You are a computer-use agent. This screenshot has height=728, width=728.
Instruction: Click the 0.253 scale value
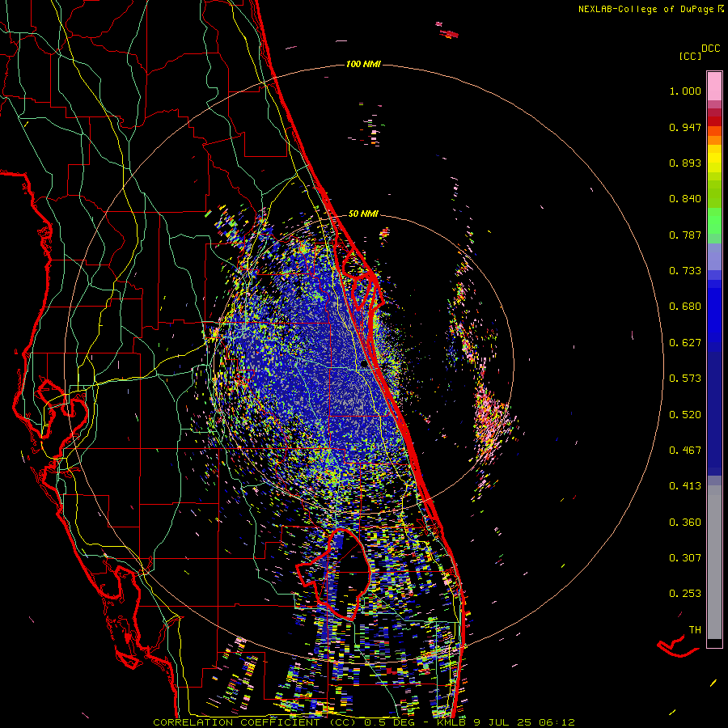(685, 594)
